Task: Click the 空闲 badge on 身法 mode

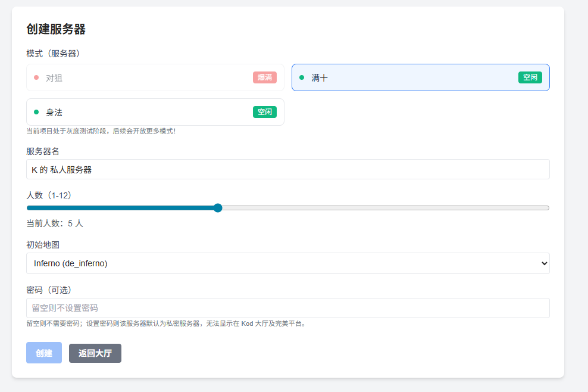Action: point(265,112)
